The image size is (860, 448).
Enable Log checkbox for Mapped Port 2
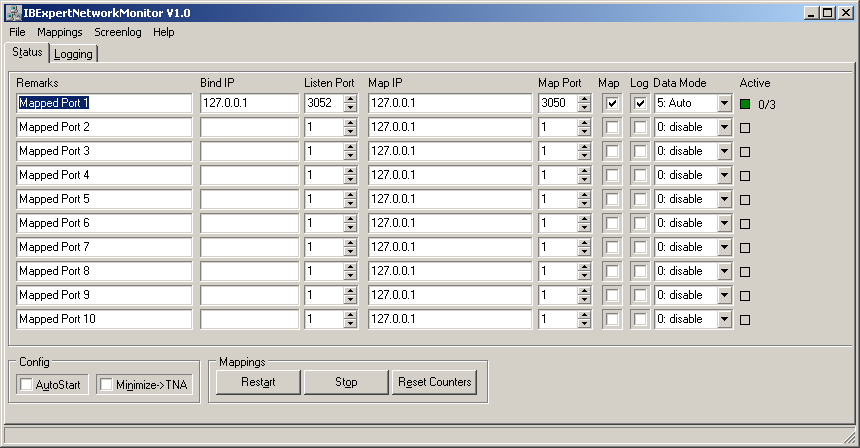(640, 127)
